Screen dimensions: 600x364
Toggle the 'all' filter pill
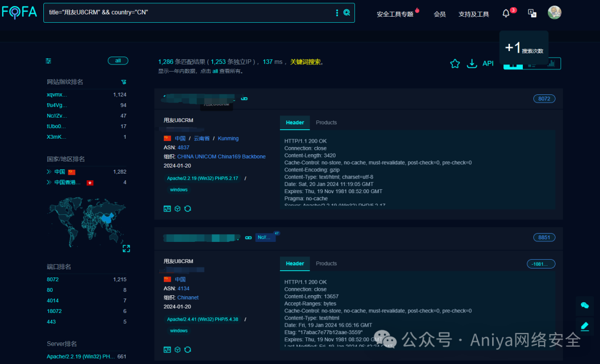(x=118, y=60)
